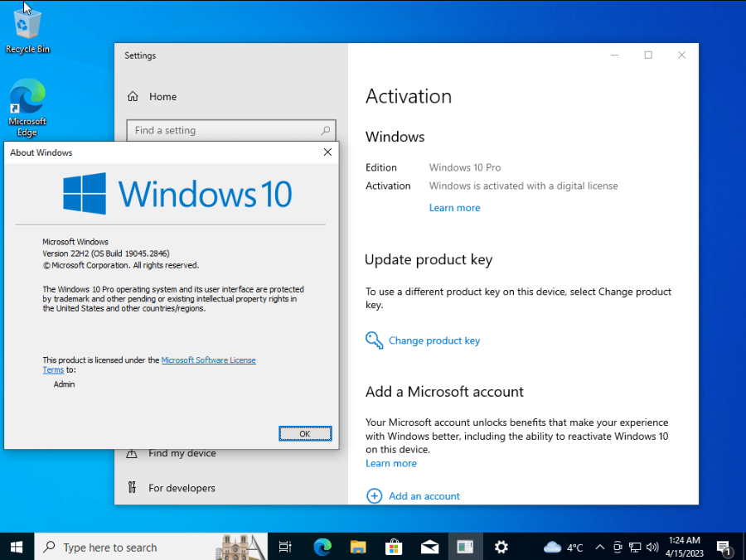Click the Add an account link

point(424,496)
